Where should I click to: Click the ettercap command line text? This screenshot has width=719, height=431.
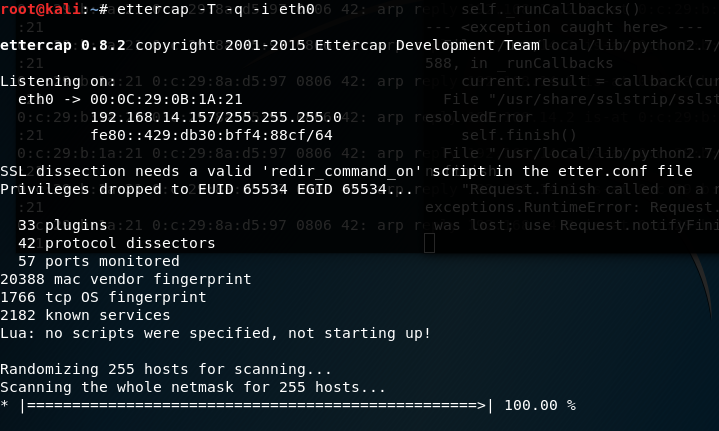point(216,9)
